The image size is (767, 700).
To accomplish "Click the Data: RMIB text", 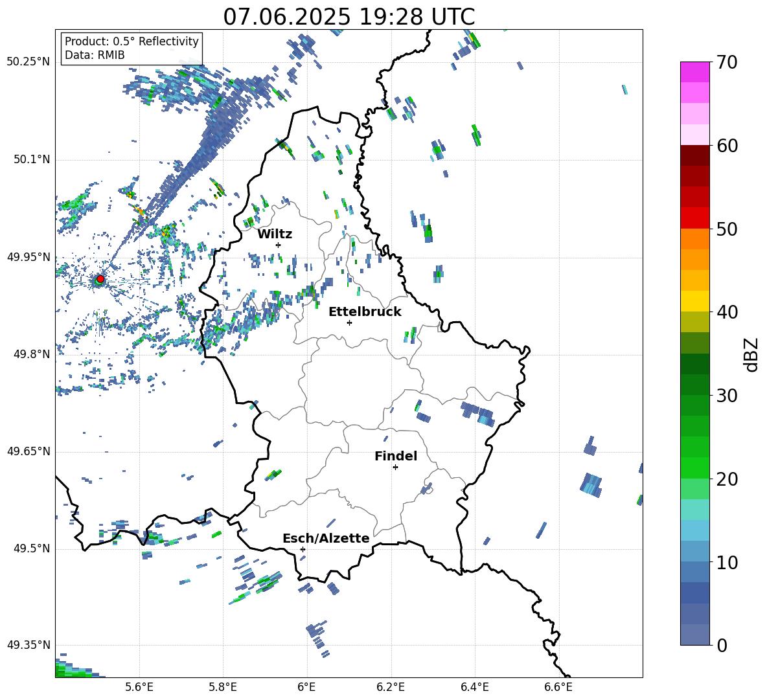I will [95, 55].
